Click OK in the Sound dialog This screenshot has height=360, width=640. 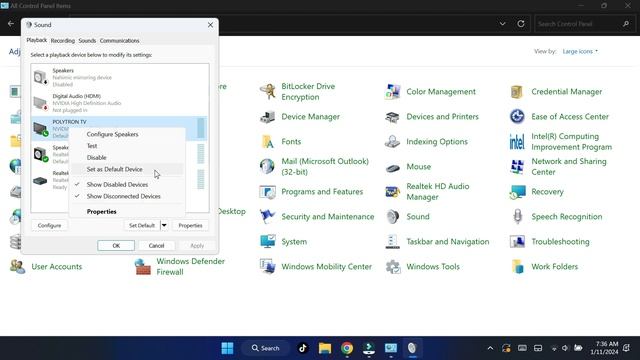116,246
